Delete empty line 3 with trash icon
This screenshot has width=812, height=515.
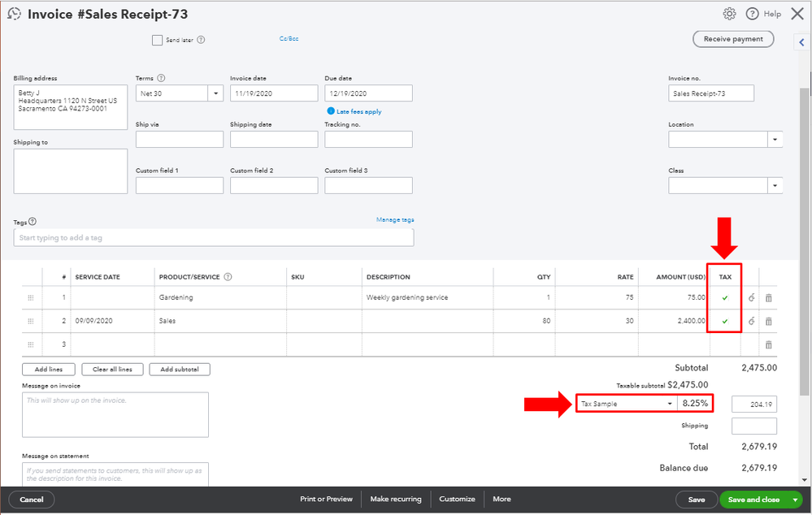tap(768, 344)
